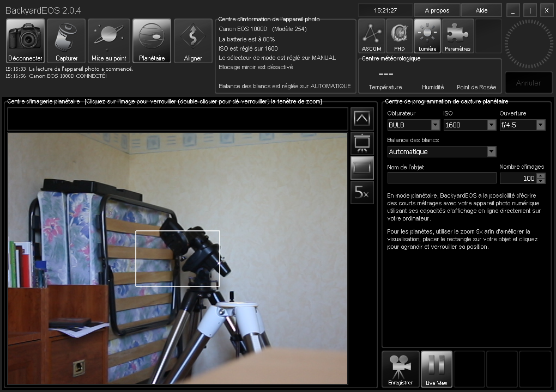Click the 'Blocage miroir est désactivé' line

(x=256, y=67)
